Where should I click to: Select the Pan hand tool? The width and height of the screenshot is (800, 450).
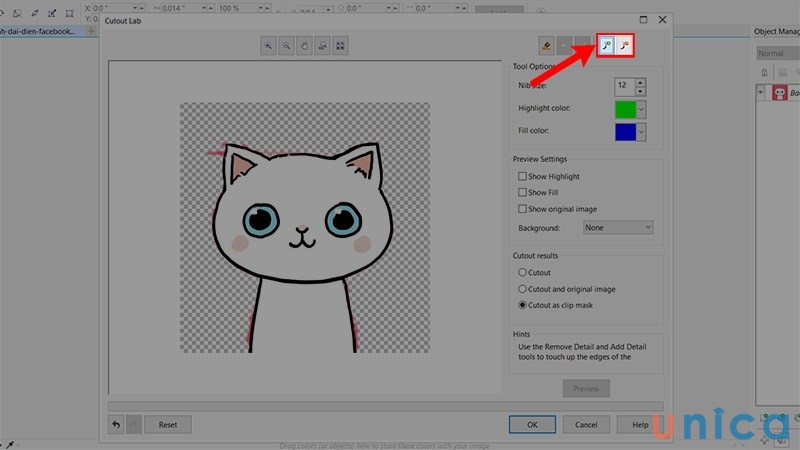[305, 46]
